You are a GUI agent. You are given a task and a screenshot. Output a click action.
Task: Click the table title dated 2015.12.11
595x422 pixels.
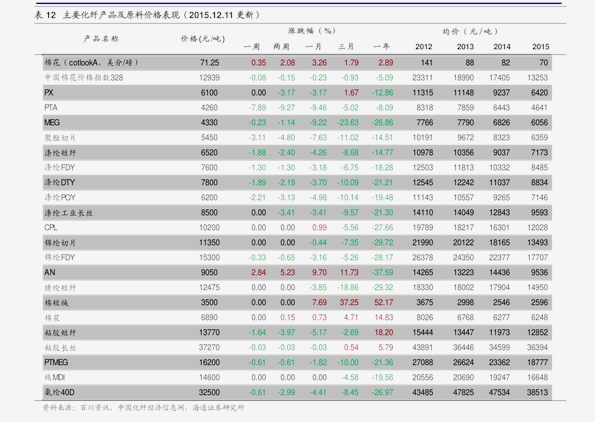pyautogui.click(x=147, y=15)
